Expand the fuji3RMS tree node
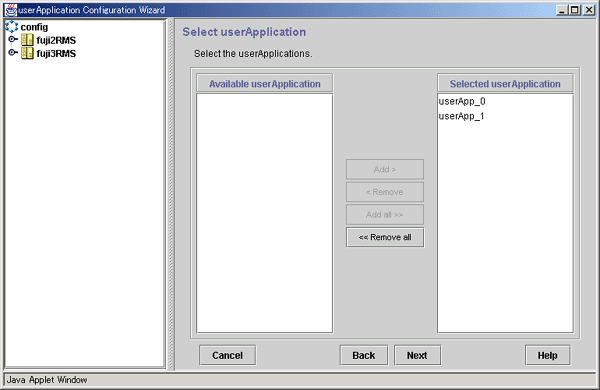 point(13,52)
